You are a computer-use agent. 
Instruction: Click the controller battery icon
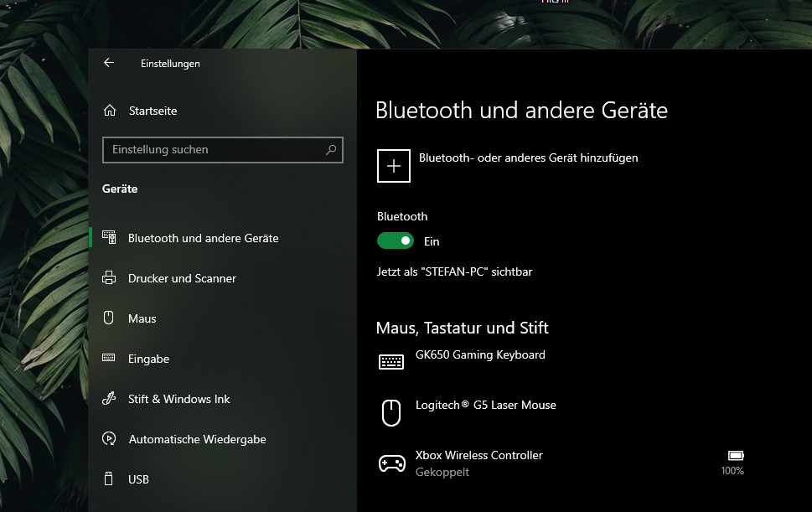click(736, 456)
